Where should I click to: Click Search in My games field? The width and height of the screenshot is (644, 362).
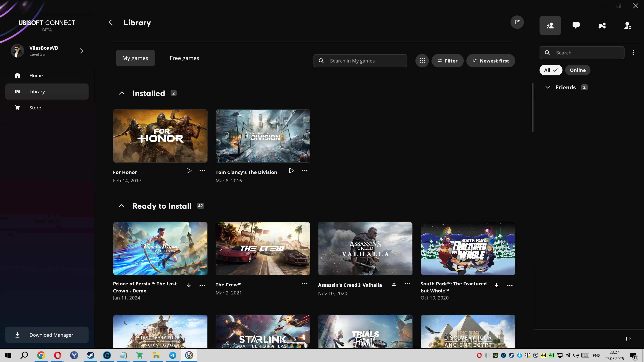pos(360,61)
